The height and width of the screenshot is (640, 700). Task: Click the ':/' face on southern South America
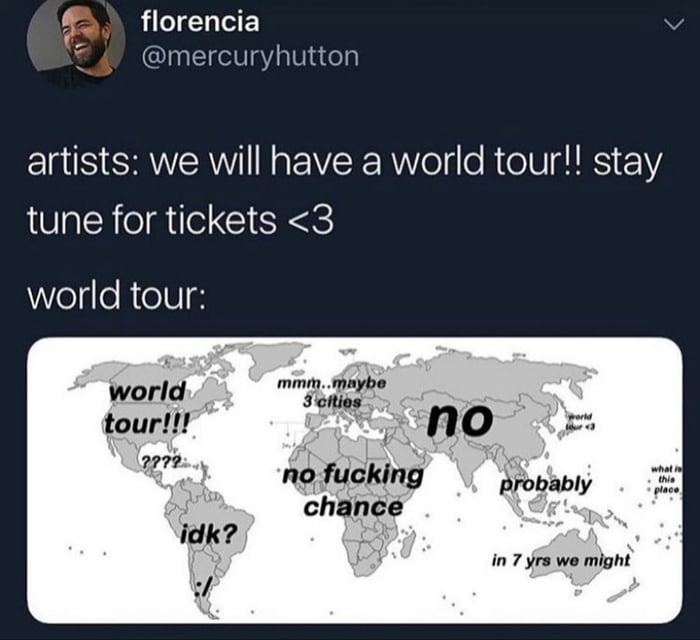[x=202, y=589]
